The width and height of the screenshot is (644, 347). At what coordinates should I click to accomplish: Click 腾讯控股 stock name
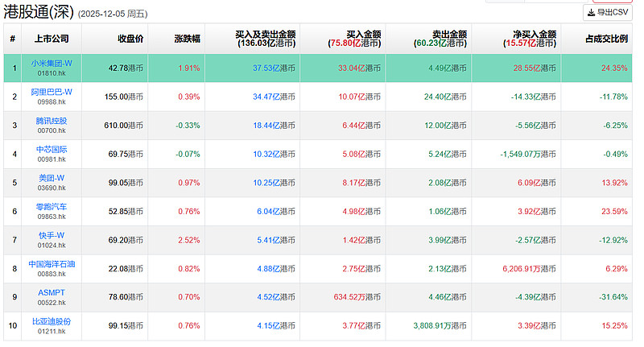pyautogui.click(x=52, y=121)
